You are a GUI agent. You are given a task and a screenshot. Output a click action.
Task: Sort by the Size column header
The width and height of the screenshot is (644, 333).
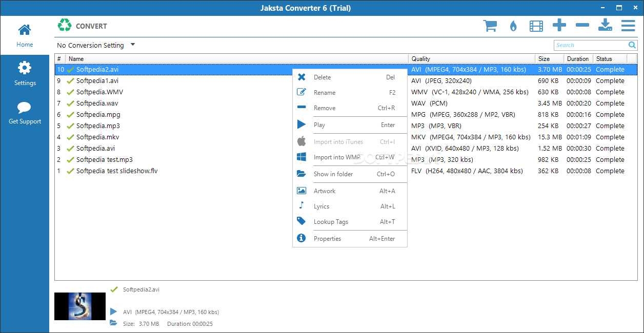coord(549,59)
